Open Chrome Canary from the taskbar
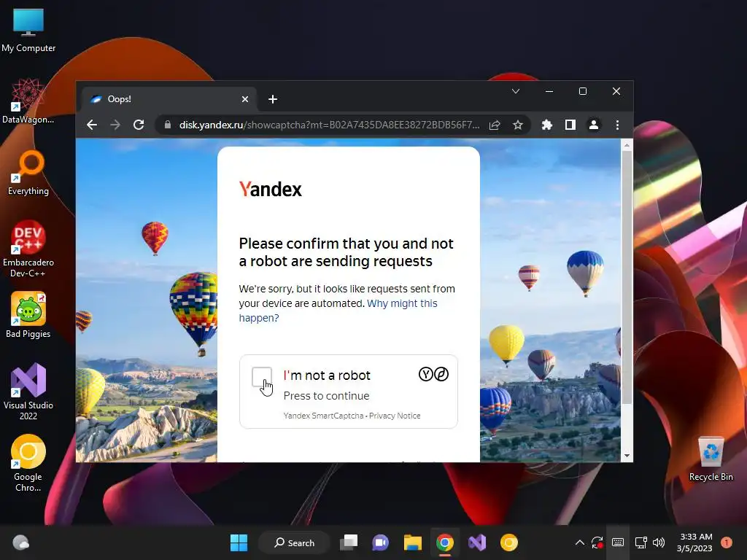Screen dimensions: 747x560 point(508,542)
